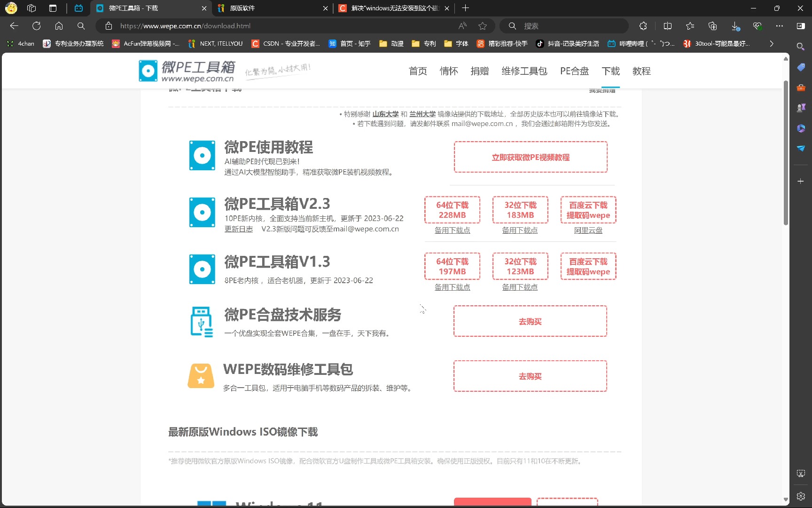Image resolution: width=812 pixels, height=508 pixels.
Task: Click 备用下载点 under V1.3 32位
Action: pos(520,287)
